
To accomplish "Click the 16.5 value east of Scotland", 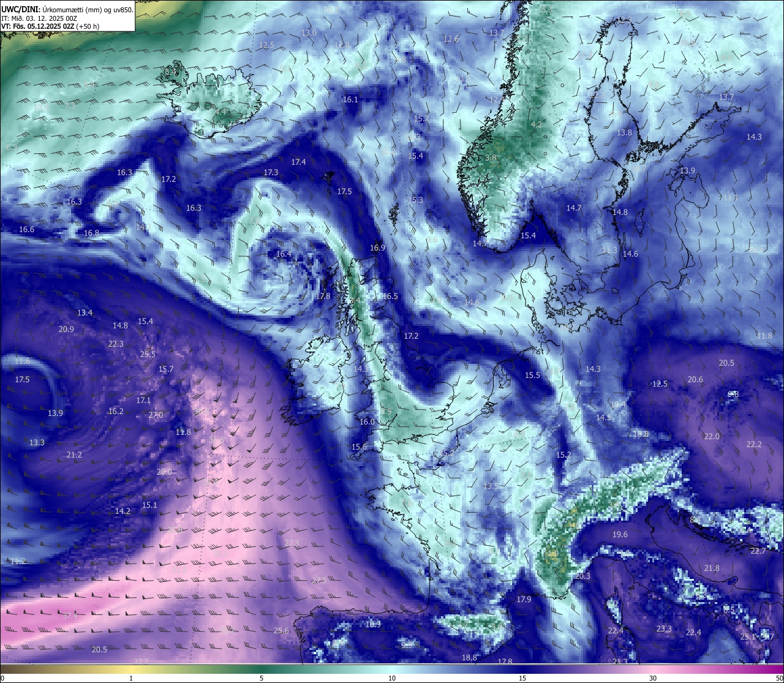I will [390, 296].
